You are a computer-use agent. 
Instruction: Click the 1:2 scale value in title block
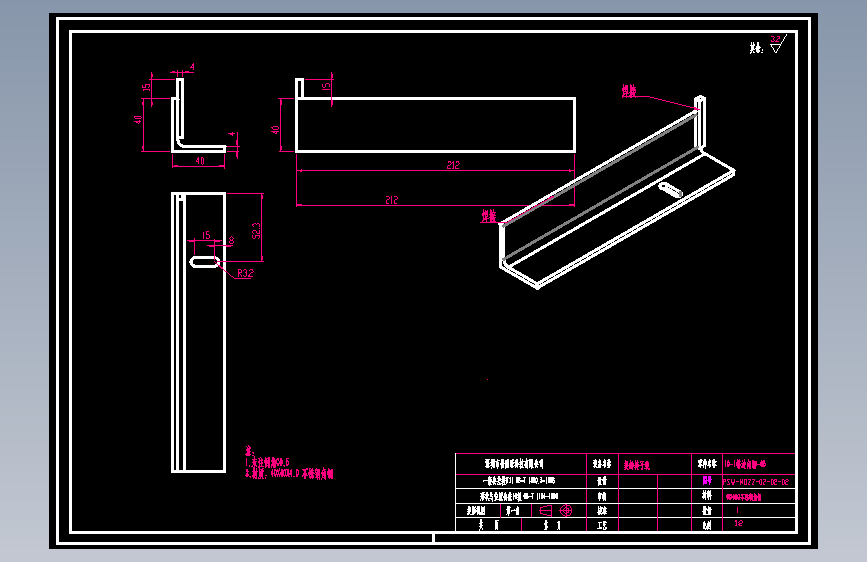coord(739,523)
